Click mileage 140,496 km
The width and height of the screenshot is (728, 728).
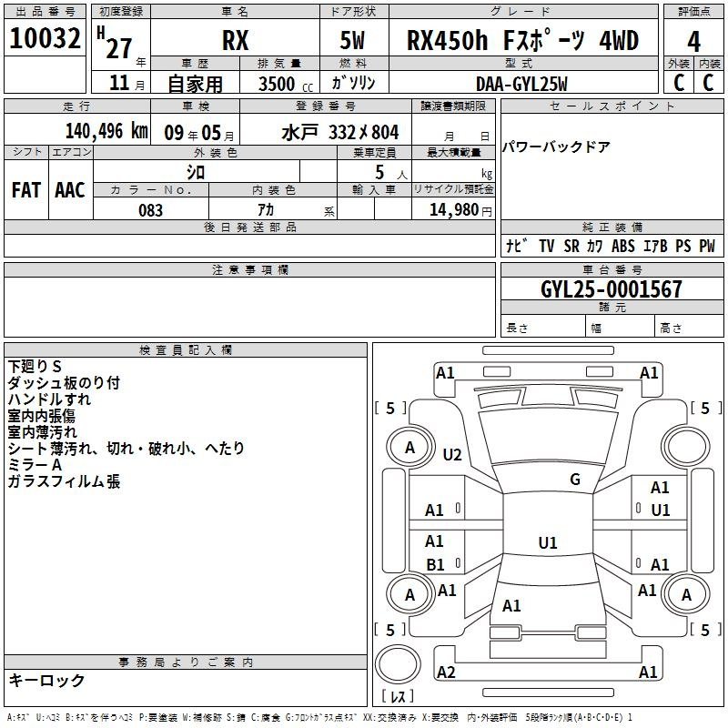coord(106,131)
